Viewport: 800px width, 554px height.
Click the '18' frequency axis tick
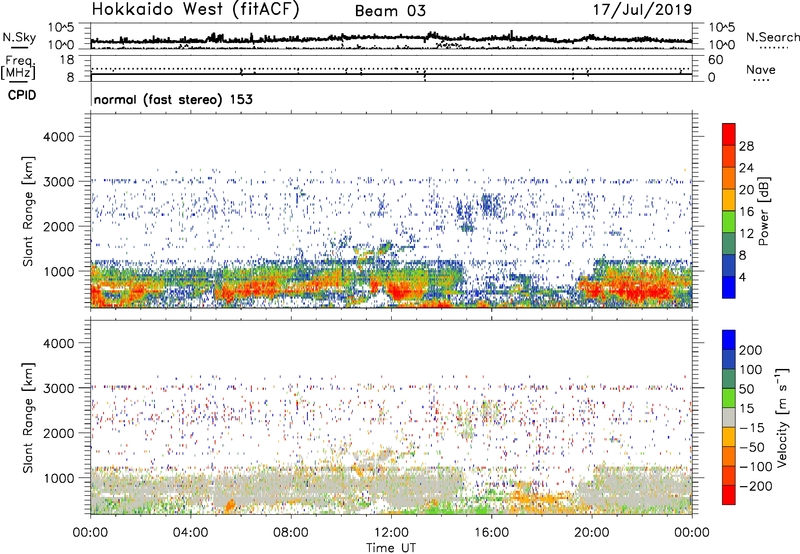pyautogui.click(x=67, y=60)
